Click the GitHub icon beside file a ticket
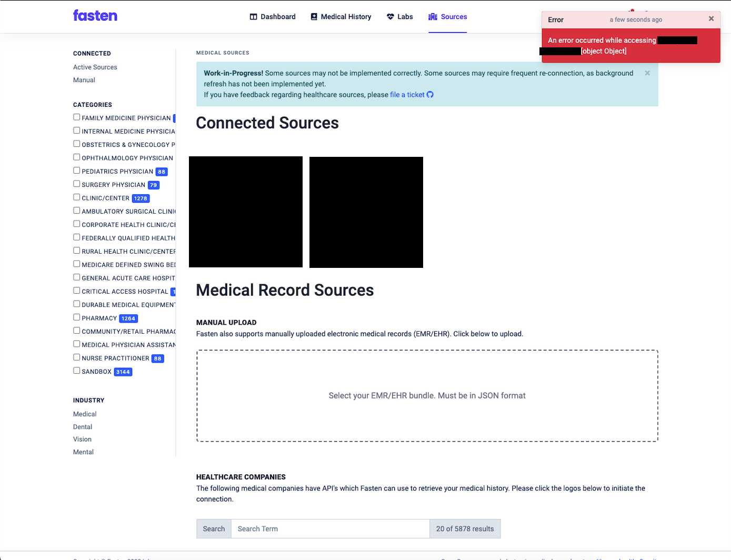 coord(430,95)
